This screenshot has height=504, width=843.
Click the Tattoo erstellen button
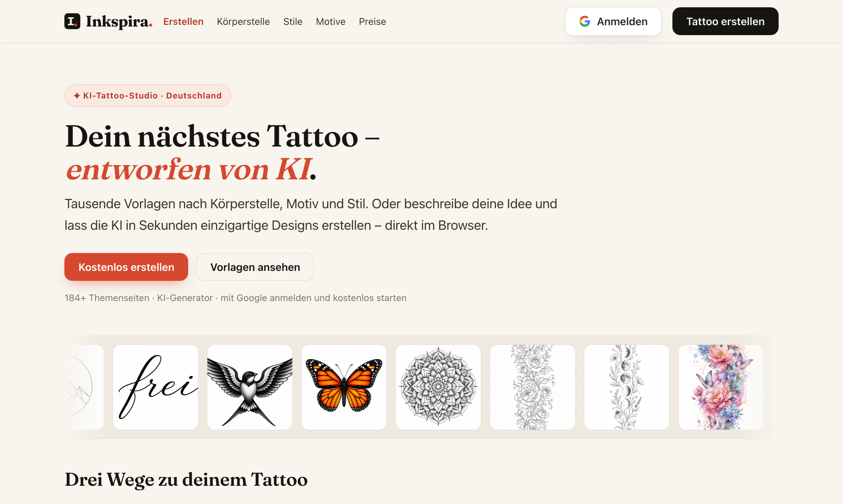click(x=725, y=22)
